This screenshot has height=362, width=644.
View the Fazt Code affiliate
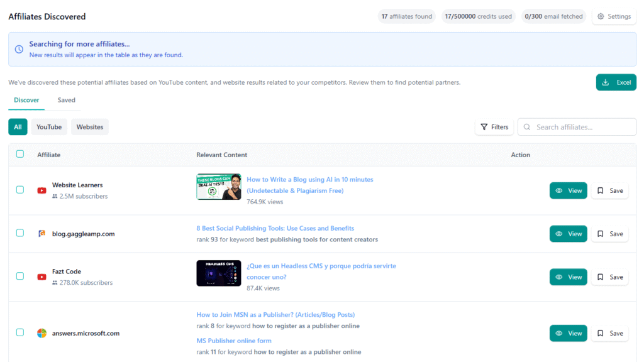(x=568, y=277)
